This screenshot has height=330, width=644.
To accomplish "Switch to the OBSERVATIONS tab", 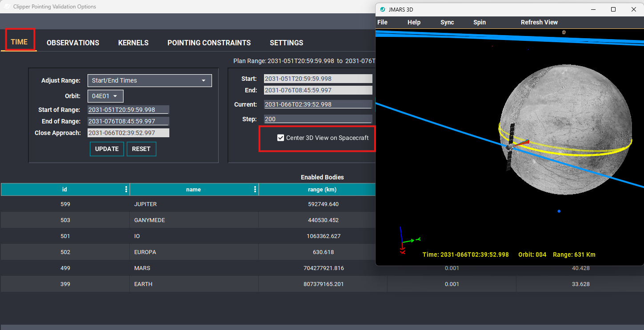I will [x=73, y=43].
